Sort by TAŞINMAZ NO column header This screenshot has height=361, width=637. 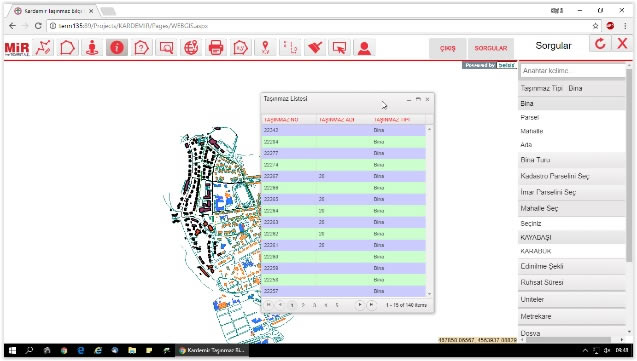click(x=281, y=120)
